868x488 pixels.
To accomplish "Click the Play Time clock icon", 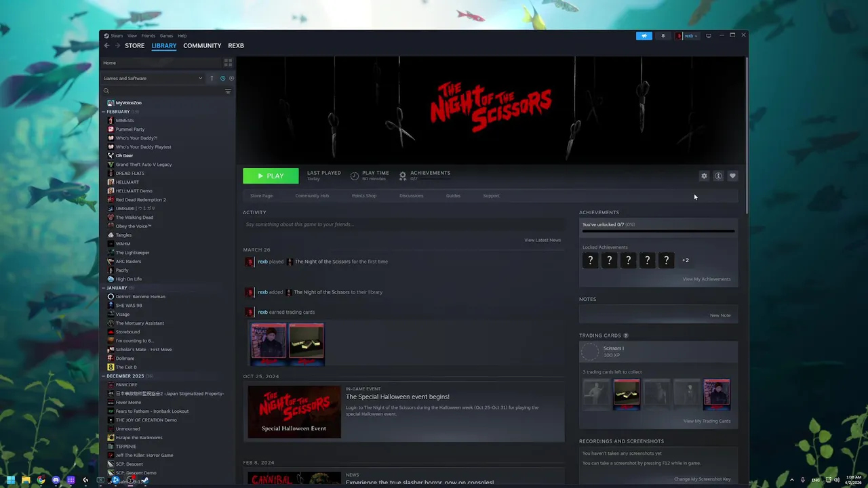I will 354,176.
